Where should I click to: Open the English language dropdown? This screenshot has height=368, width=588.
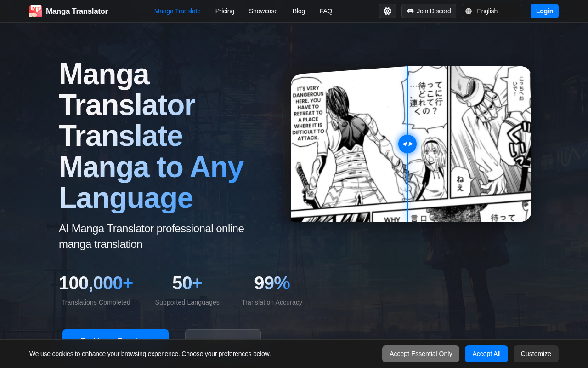click(x=492, y=11)
